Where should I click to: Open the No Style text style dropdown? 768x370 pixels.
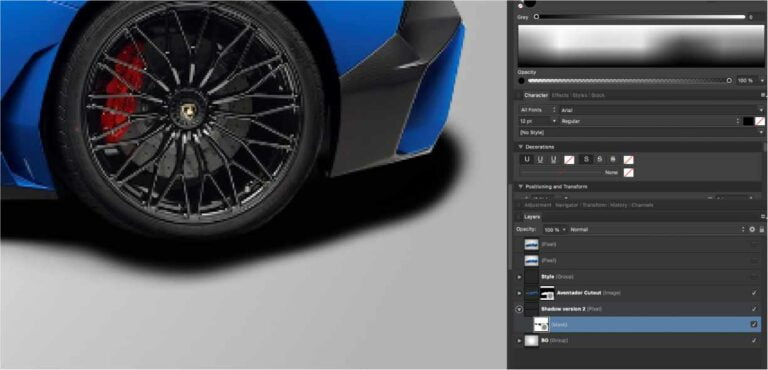tap(641, 132)
